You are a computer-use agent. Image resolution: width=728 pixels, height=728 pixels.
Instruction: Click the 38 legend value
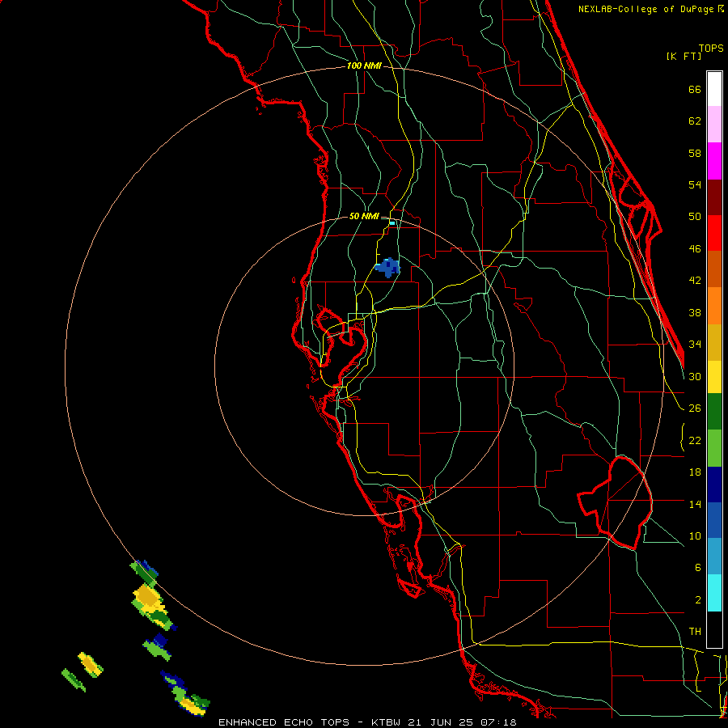[695, 312]
